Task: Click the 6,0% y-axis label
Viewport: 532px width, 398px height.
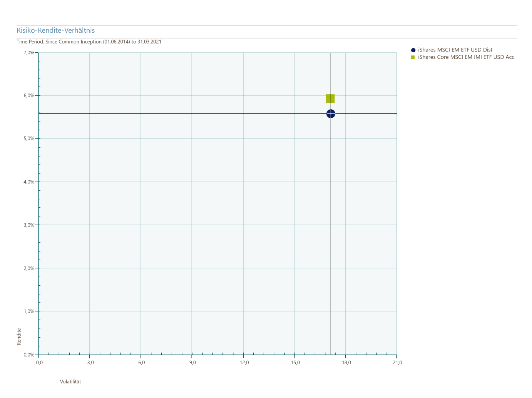Action: [29, 96]
